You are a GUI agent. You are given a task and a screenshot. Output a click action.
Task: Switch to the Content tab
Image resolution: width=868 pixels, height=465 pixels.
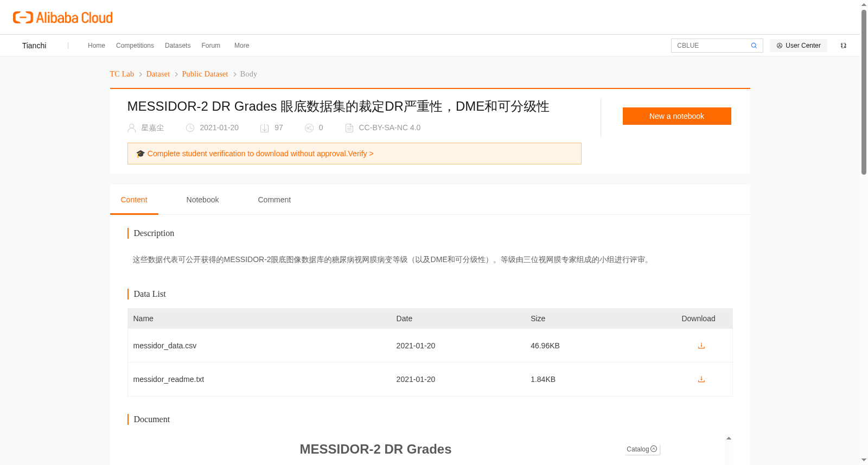point(134,200)
